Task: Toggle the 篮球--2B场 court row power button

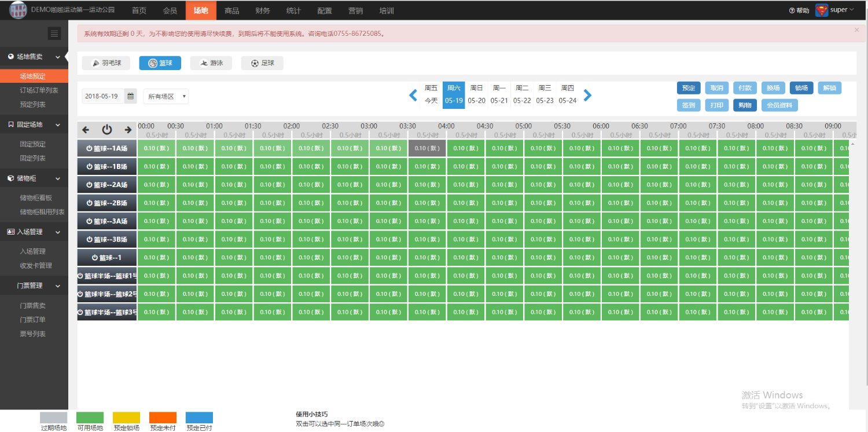Action: [90, 203]
